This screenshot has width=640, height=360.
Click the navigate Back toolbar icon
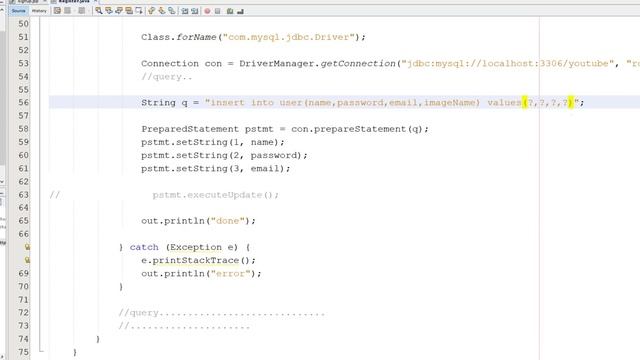pyautogui.click(x=67, y=11)
